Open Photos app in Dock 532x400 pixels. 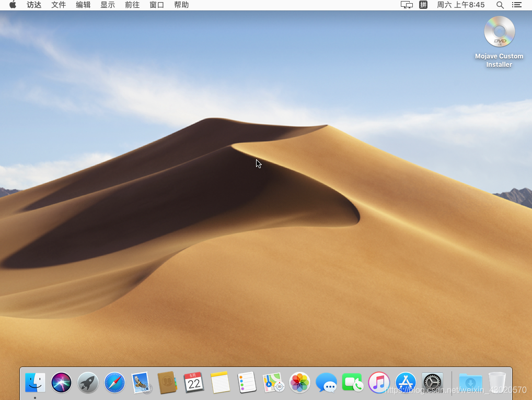(299, 383)
